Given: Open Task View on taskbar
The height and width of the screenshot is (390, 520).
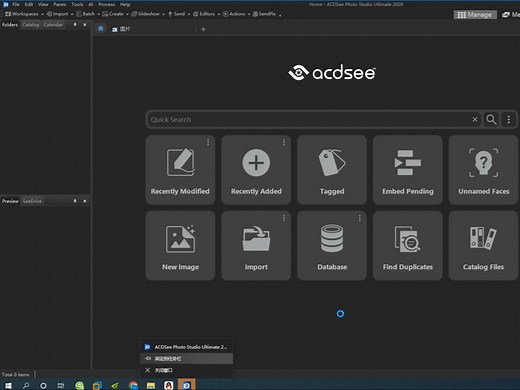Looking at the screenshot, I should tap(61, 385).
